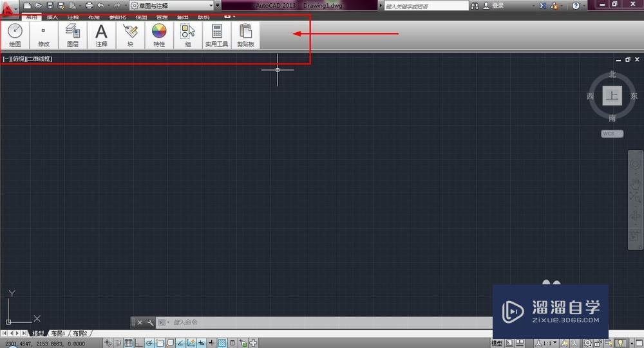This screenshot has width=644, height=348.
Task: Open the Undo history dropdown arrow
Action: [108, 6]
